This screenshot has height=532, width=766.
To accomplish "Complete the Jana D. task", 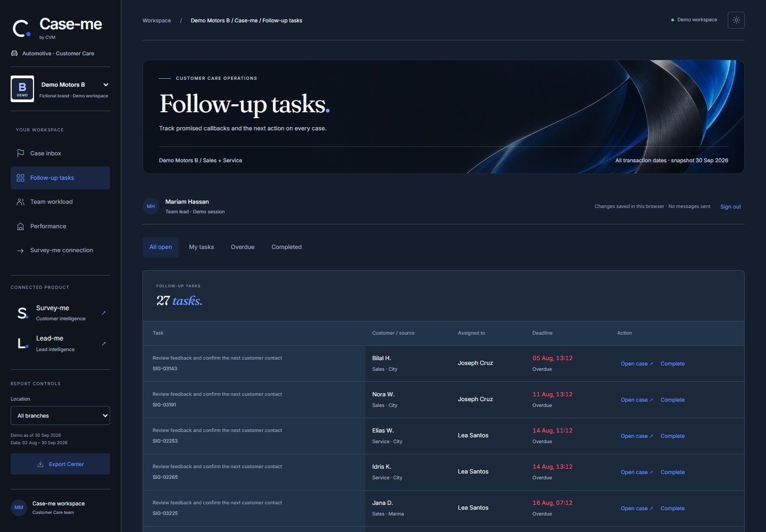I will pyautogui.click(x=672, y=509).
